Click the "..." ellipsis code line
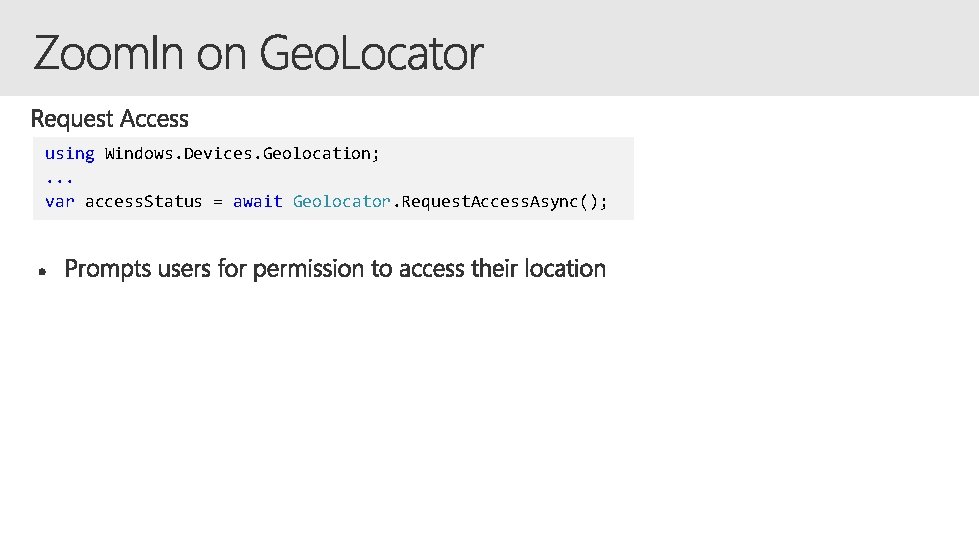The height and width of the screenshot is (551, 979). (x=59, y=177)
